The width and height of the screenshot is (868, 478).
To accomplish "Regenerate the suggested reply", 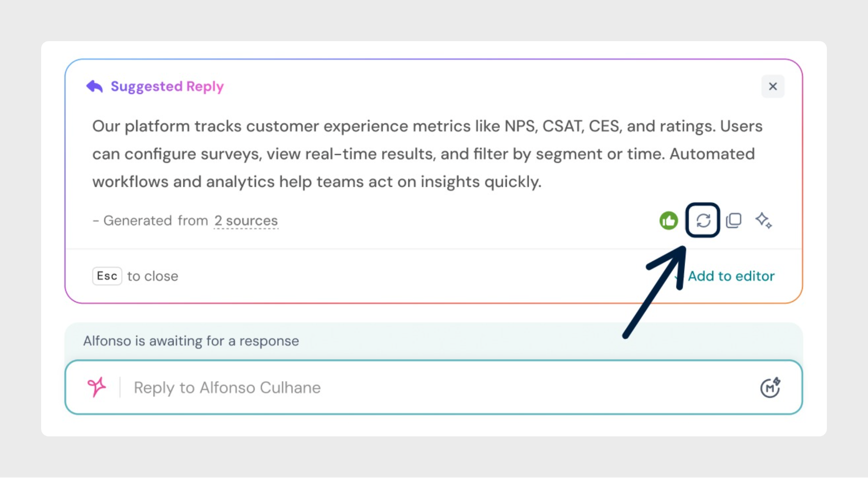I will pyautogui.click(x=703, y=221).
